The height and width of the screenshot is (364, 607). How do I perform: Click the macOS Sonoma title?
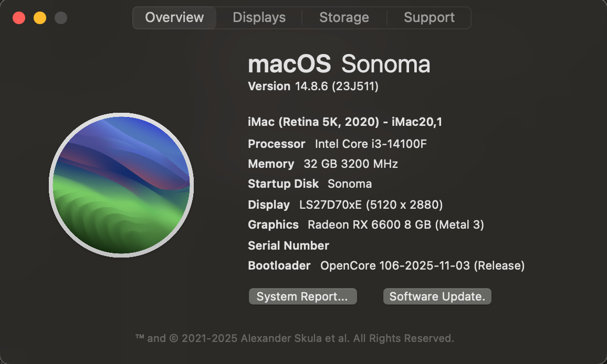(339, 65)
